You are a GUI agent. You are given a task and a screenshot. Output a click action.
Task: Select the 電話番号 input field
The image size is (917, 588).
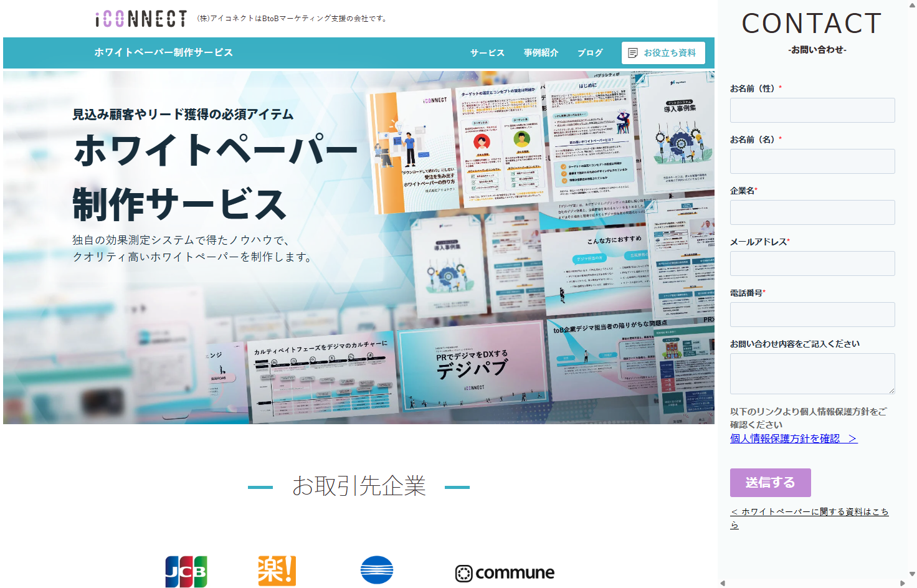[x=812, y=314]
